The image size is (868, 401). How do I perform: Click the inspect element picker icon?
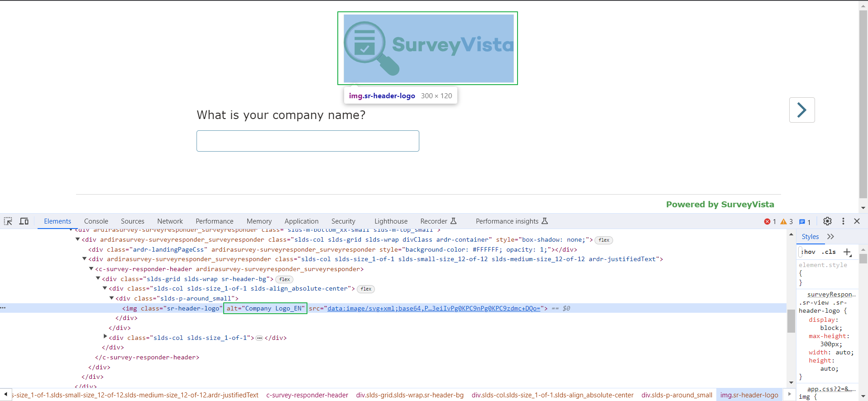tap(8, 221)
